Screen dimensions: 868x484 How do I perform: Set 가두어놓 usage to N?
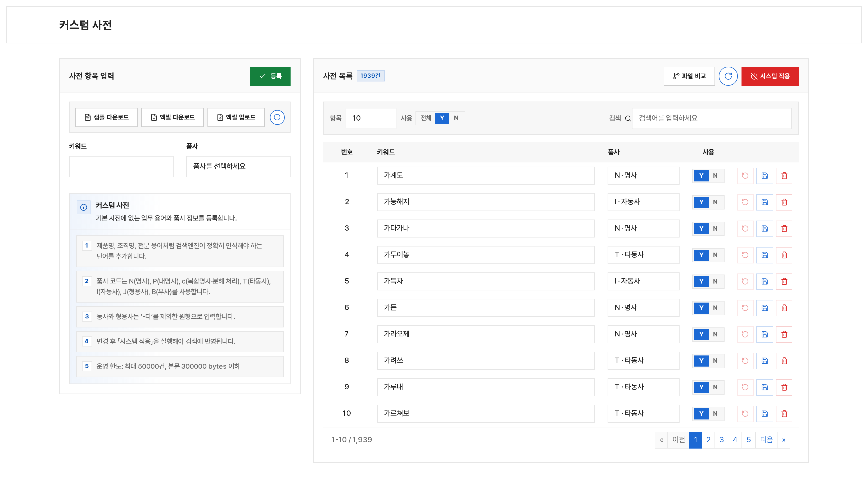[715, 255]
